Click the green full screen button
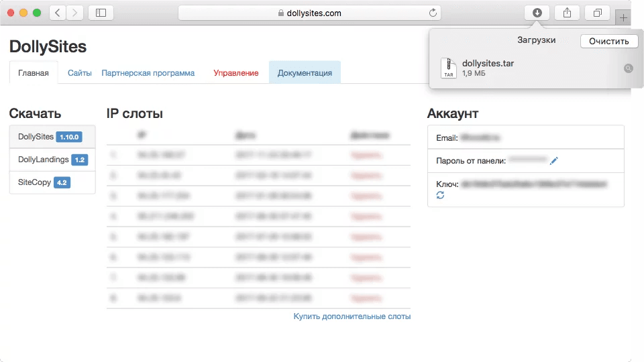Screen dimensions: 644x362 coord(37,13)
